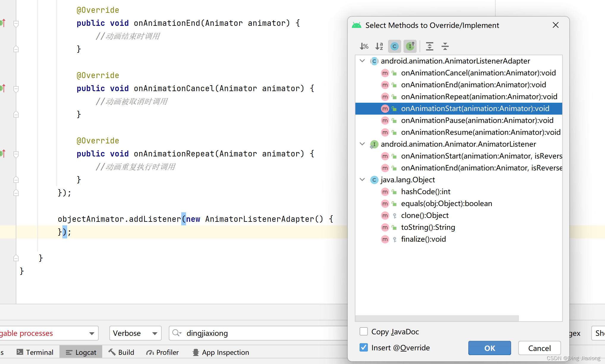Click the AnimatorListenerAdapter class icon

pyautogui.click(x=374, y=61)
